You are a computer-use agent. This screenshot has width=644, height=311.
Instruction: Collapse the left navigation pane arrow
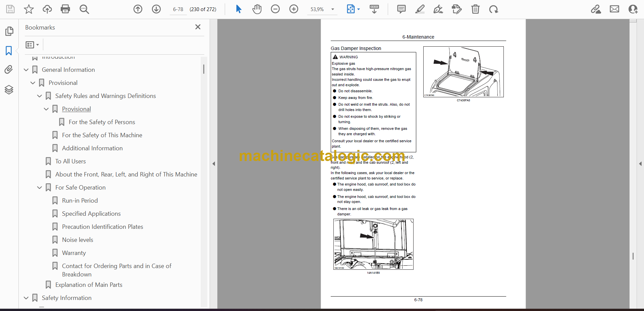tap(214, 164)
